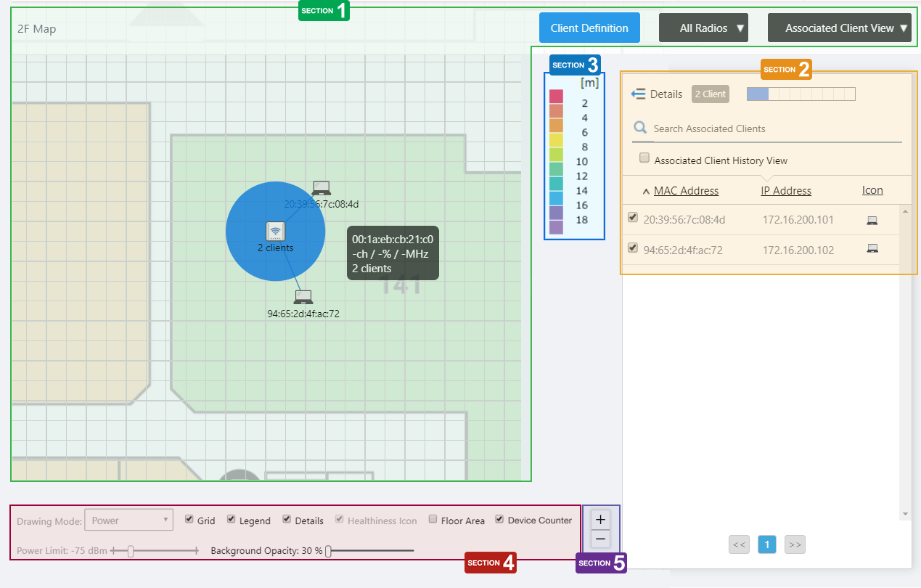
Task: Go to page 1 in pagination
Action: pyautogui.click(x=767, y=544)
